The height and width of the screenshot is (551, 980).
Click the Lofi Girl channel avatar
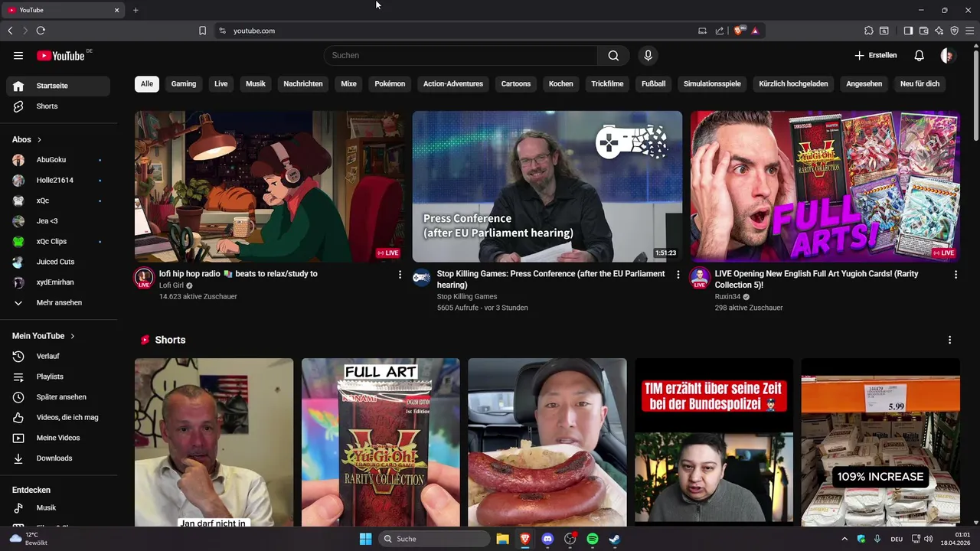point(144,277)
